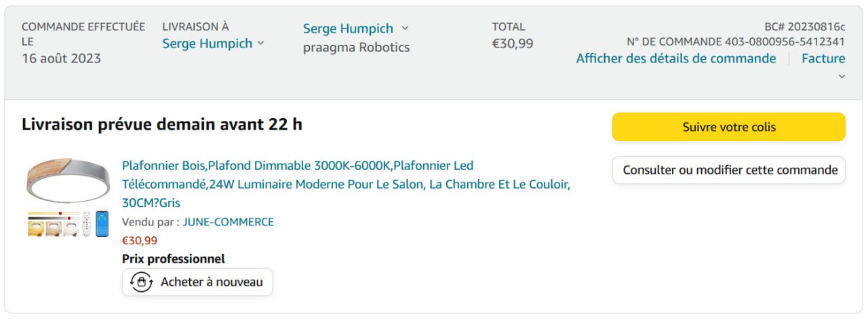
Task: Open Afficher des détails de commande
Action: pyautogui.click(x=676, y=58)
